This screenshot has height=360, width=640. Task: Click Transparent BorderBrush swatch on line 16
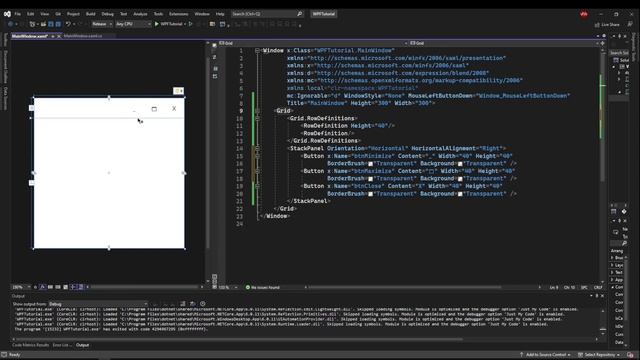click(371, 164)
